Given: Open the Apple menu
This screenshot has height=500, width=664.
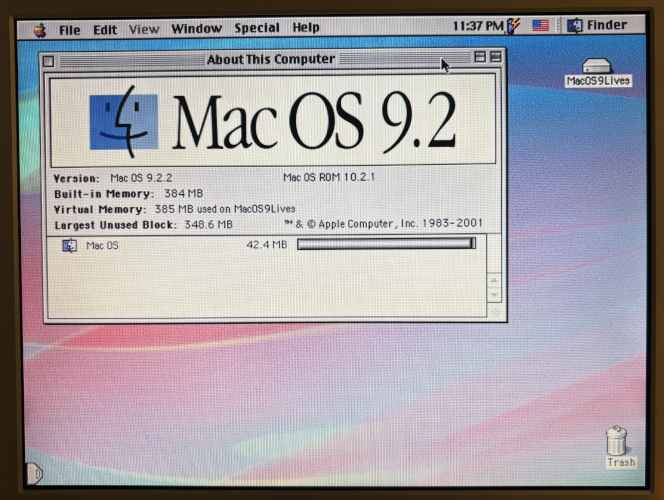Looking at the screenshot, I should tap(40, 29).
